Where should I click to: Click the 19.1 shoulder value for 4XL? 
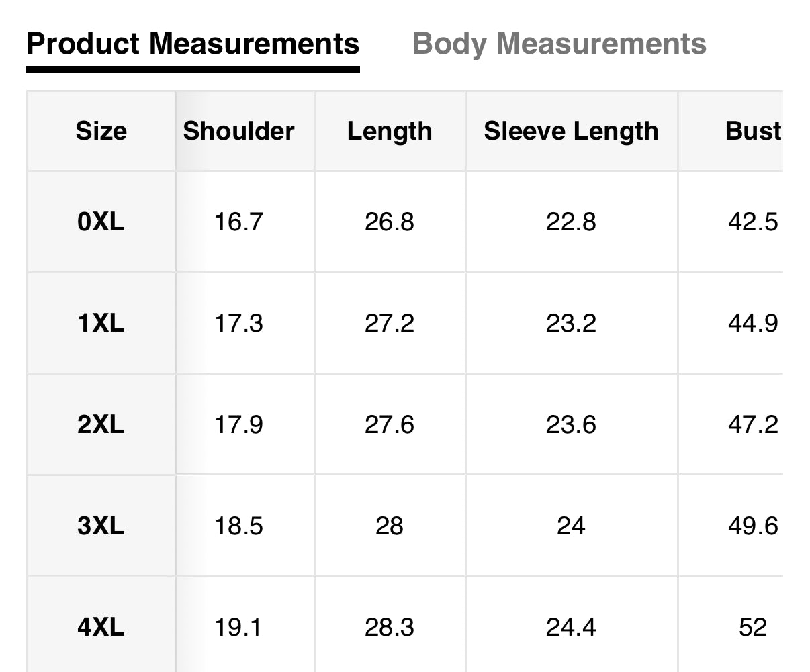click(x=238, y=627)
